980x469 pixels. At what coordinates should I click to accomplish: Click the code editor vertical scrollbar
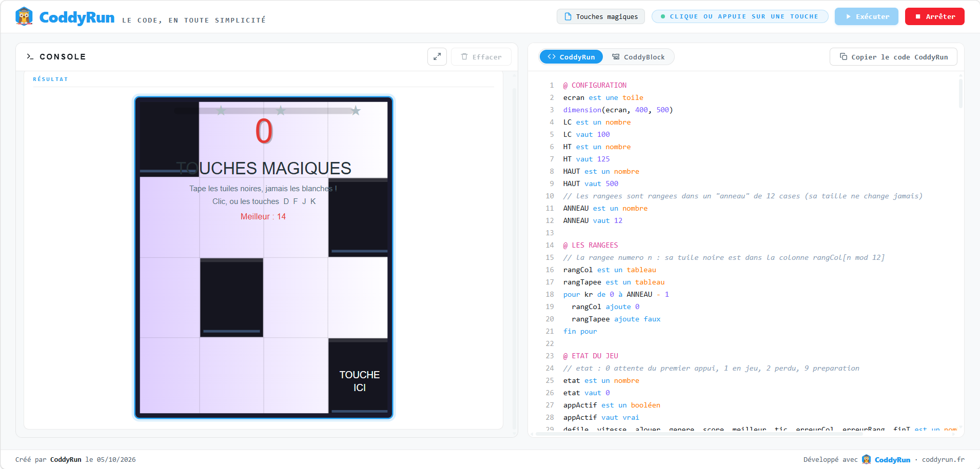(961, 92)
